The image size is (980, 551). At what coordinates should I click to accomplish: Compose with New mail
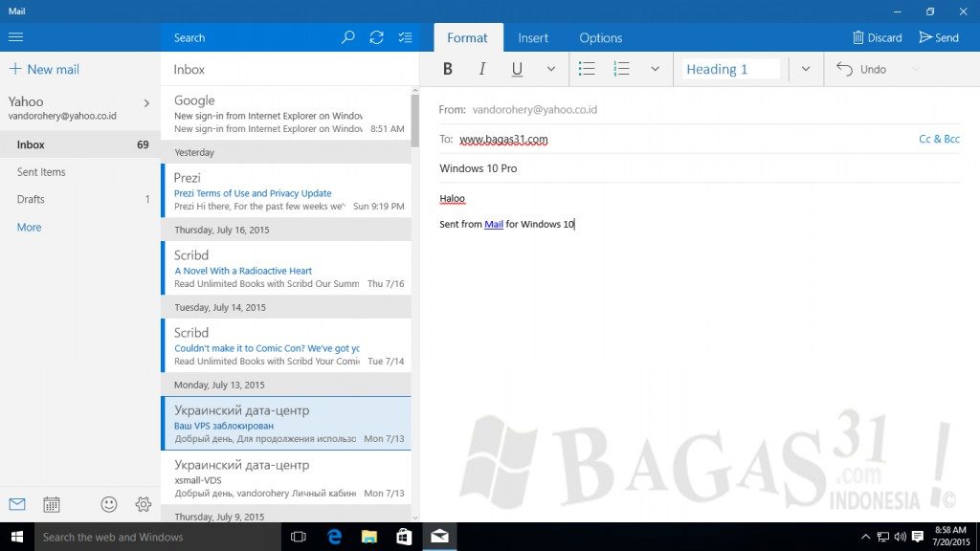44,69
